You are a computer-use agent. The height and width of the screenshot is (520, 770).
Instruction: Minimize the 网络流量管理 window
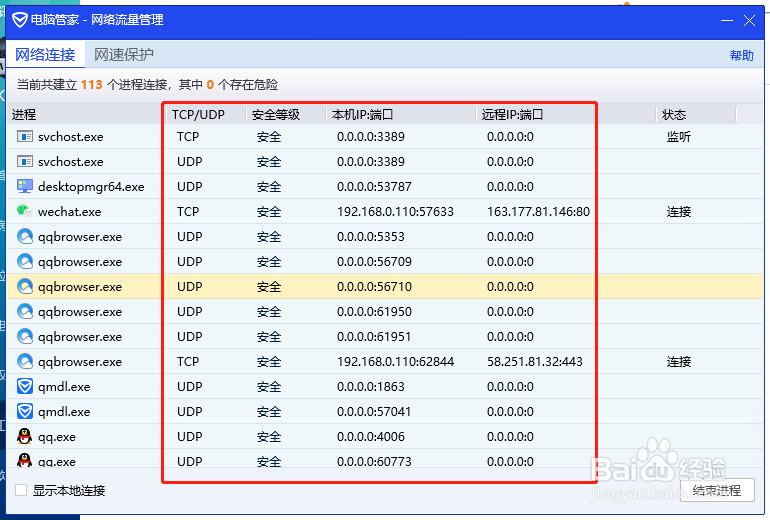pos(727,21)
